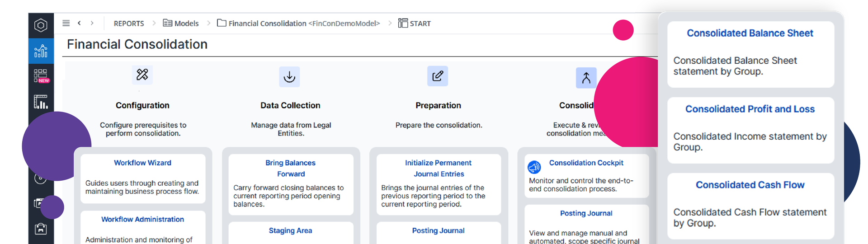Open the Consolidation Cockpit link
This screenshot has width=868, height=244.
[x=586, y=163]
